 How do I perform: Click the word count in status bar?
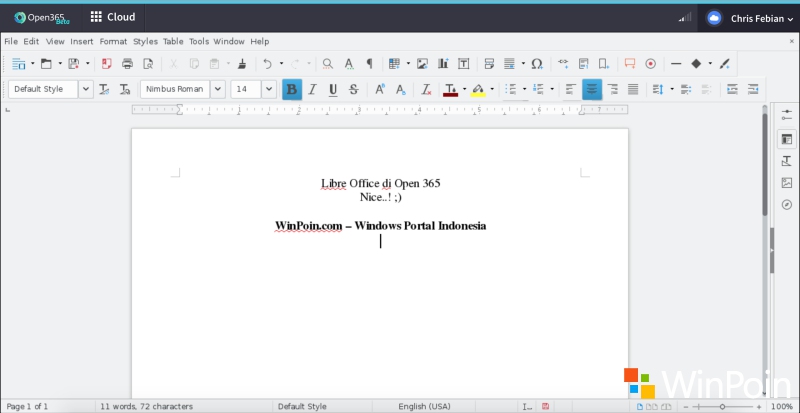(146, 406)
